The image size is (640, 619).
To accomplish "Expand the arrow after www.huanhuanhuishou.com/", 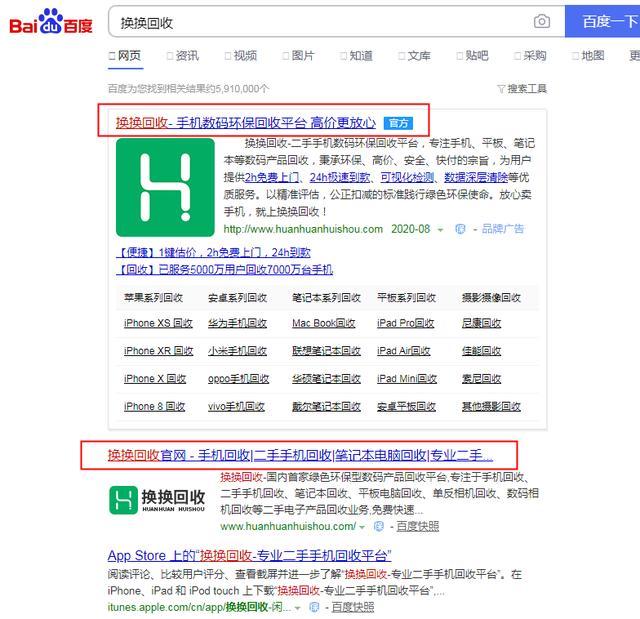I will [362, 527].
